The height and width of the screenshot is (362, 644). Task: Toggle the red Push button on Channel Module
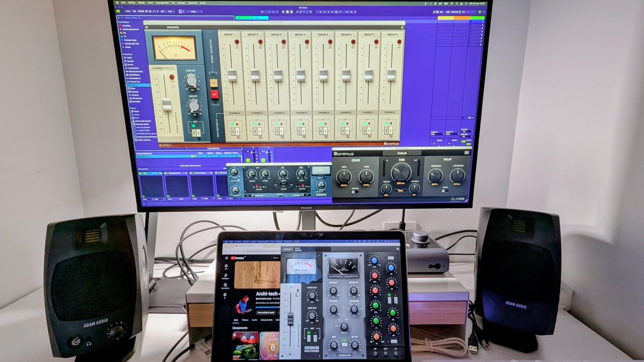(172, 77)
